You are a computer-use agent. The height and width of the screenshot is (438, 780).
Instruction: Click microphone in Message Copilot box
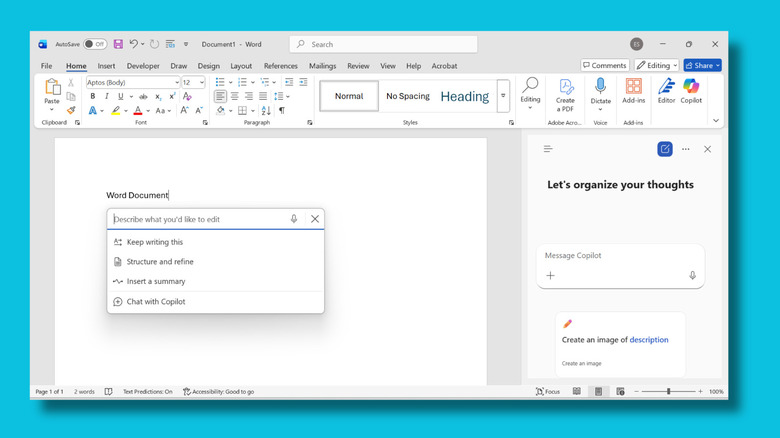click(x=692, y=275)
